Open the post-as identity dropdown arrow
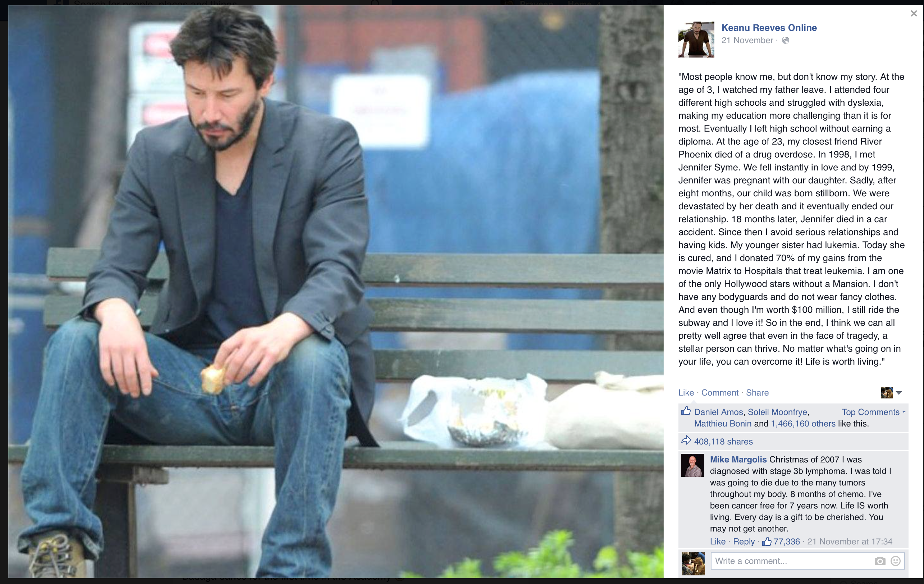Viewport: 924px width, 584px height. [x=899, y=393]
